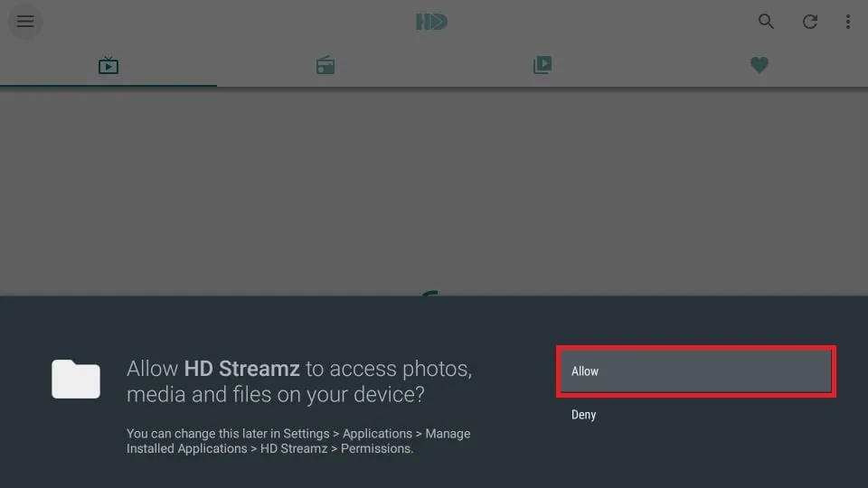Click the search magnifier icon
868x488 pixels.
pyautogui.click(x=766, y=22)
